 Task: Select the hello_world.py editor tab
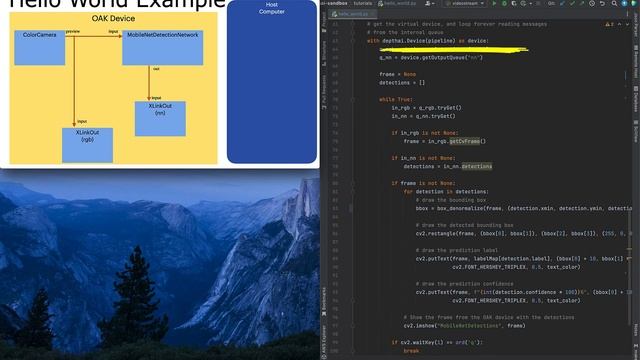(353, 14)
